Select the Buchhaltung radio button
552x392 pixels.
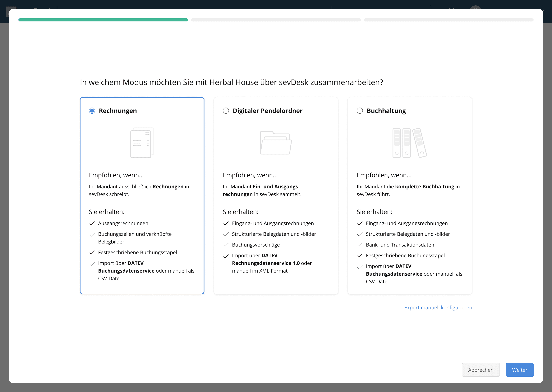coord(360,111)
